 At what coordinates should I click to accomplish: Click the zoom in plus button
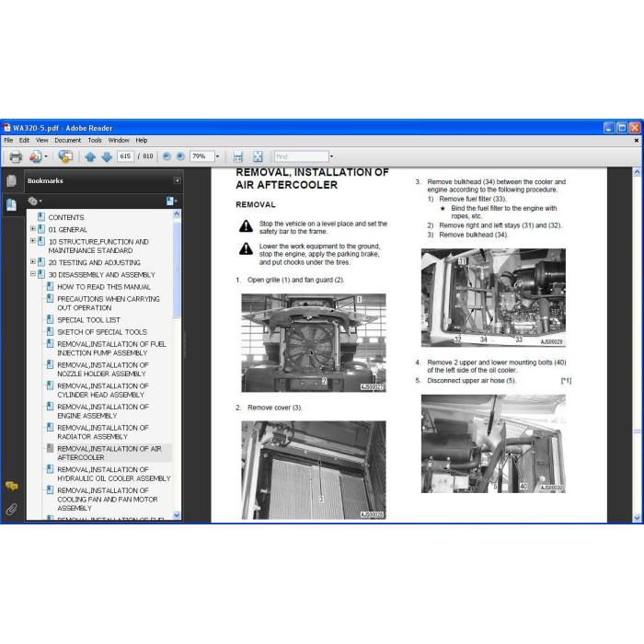tap(180, 156)
